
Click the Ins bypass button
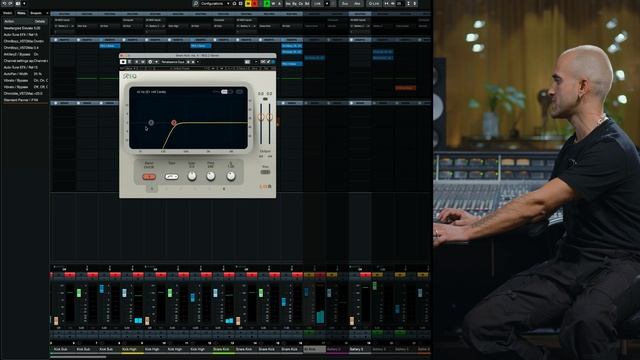(x=289, y=3)
